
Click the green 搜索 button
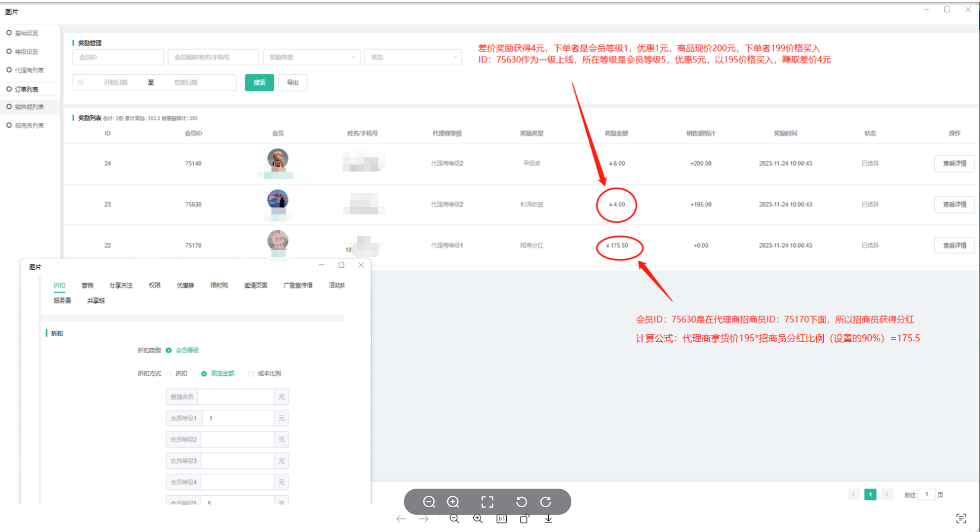coord(259,83)
